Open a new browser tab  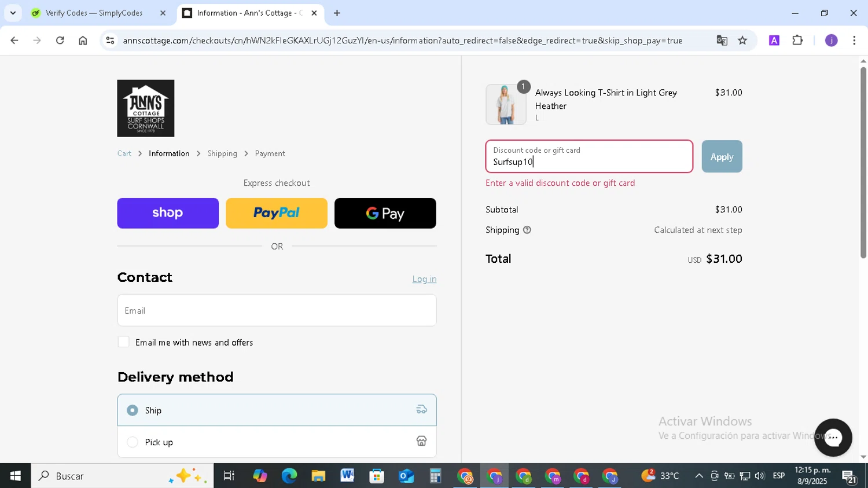(337, 13)
